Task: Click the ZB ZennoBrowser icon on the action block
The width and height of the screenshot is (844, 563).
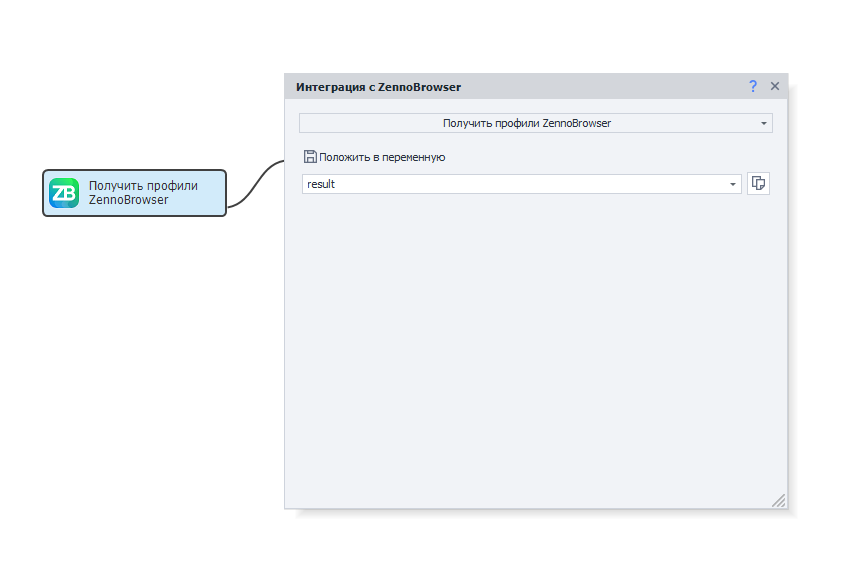Action: [64, 193]
